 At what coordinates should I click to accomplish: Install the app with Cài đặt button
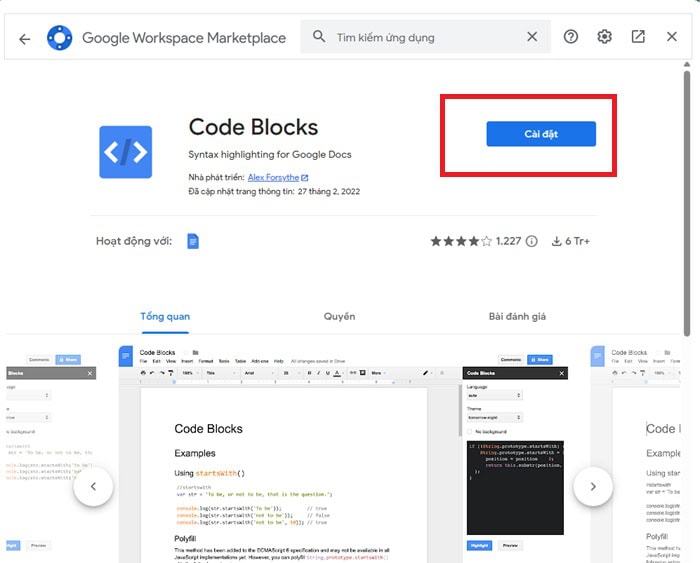(x=541, y=133)
